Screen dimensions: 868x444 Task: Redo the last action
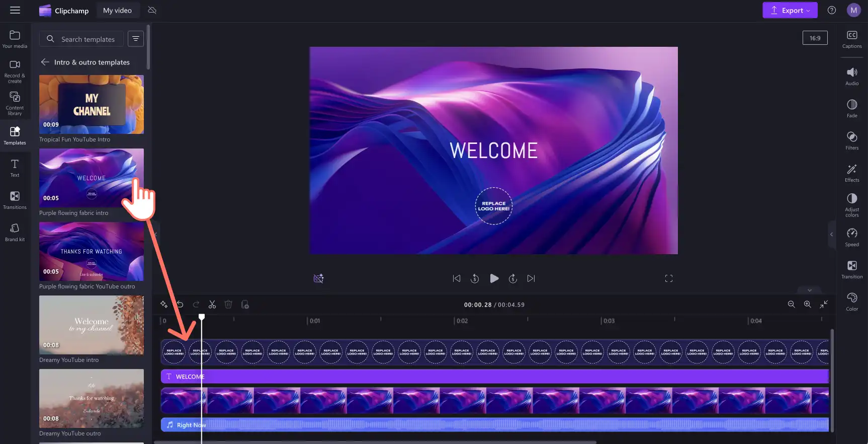point(196,304)
